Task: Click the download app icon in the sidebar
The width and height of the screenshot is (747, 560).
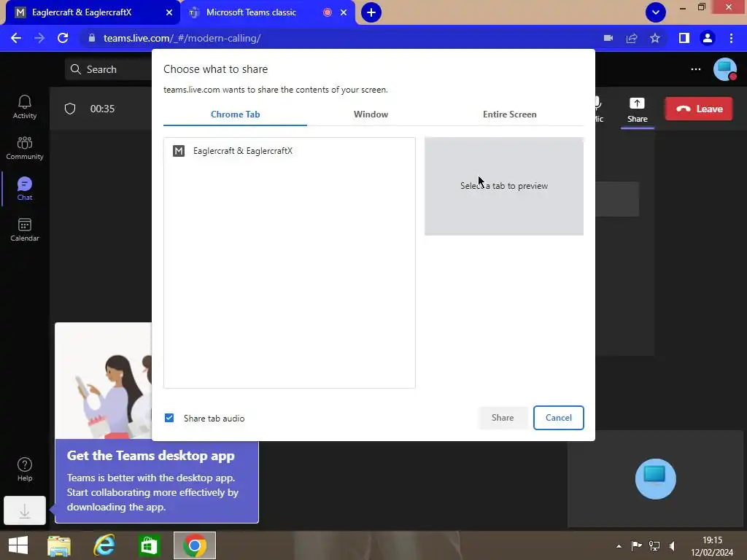Action: pos(24,510)
